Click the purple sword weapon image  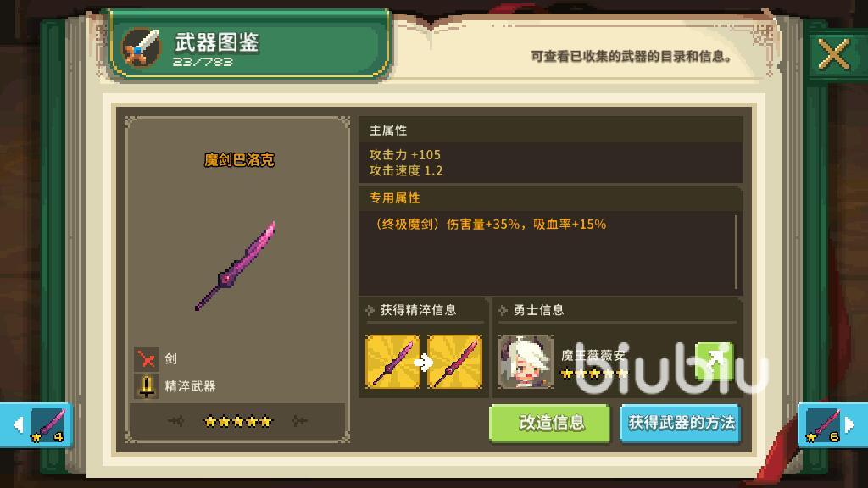[236, 266]
